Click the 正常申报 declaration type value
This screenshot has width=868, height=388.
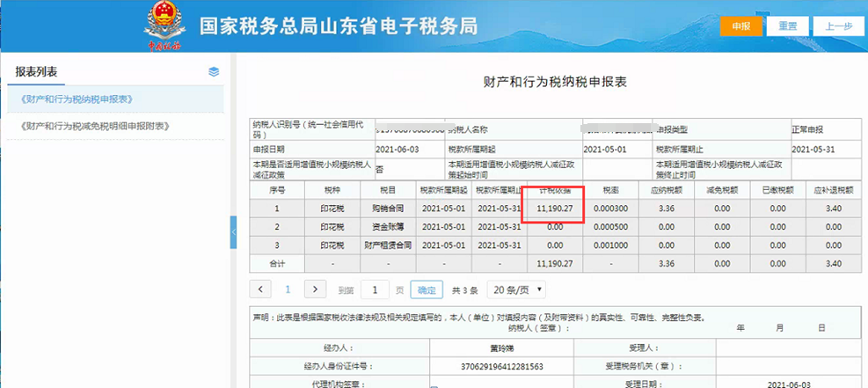(807, 130)
